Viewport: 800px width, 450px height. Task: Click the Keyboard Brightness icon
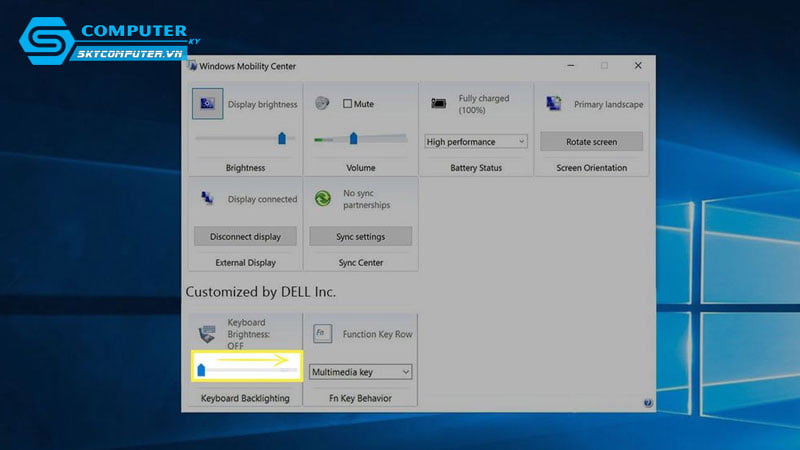point(208,334)
